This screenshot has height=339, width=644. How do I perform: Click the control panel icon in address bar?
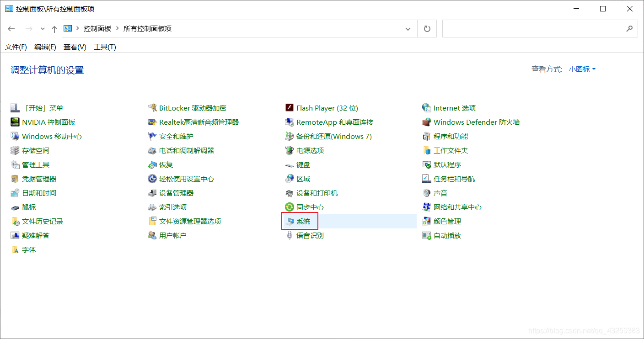[x=68, y=28]
